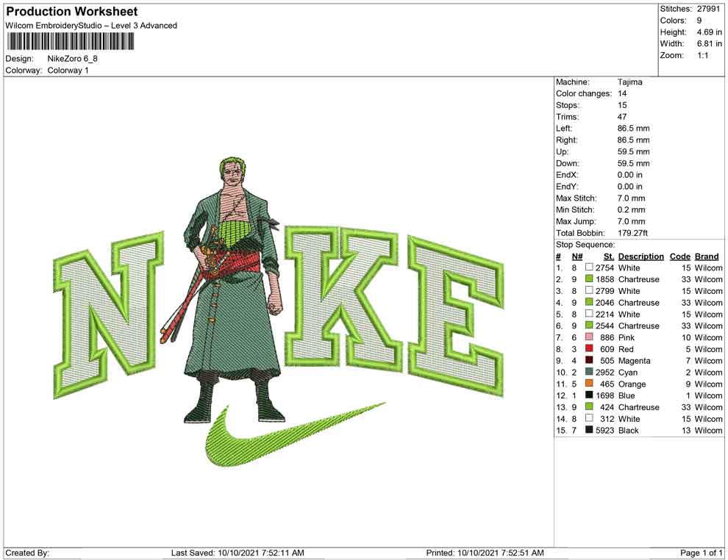The height and width of the screenshot is (560, 728).
Task: Click the stitches count '27991'
Action: pos(708,9)
